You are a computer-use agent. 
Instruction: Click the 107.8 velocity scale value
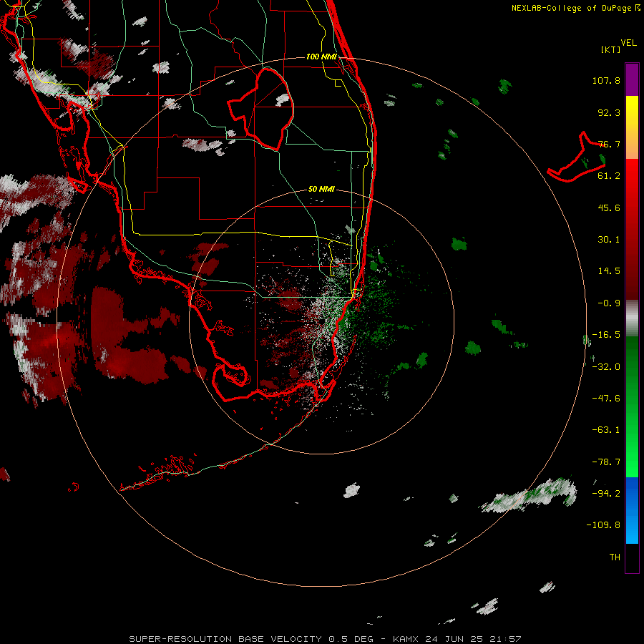tap(606, 80)
